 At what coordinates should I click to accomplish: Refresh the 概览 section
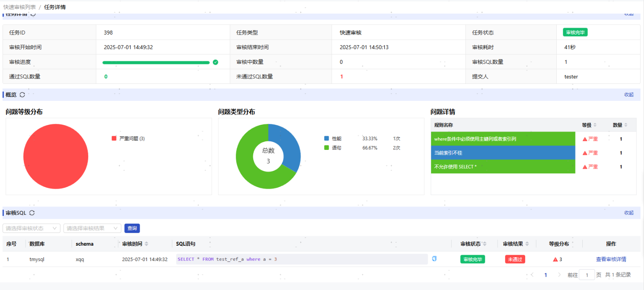click(x=22, y=95)
